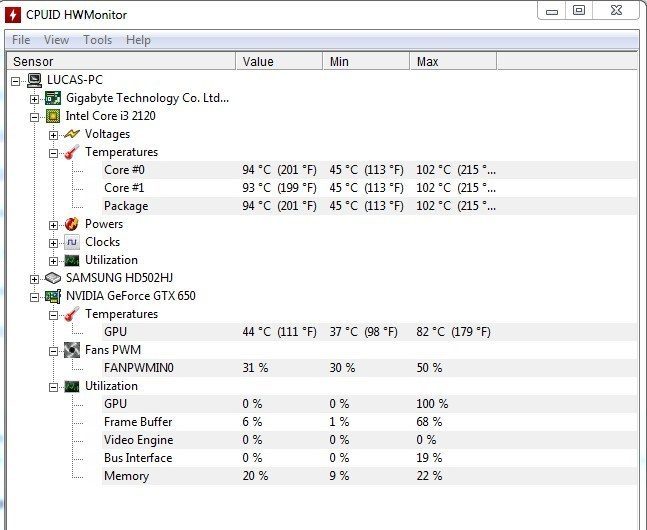Screen dimensions: 647x530
Task: Click the Max column header
Action: (453, 62)
